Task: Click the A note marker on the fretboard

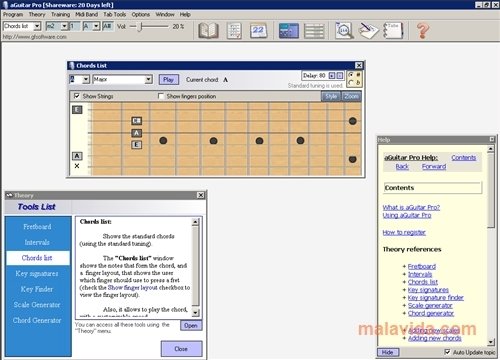Action: 136,133
